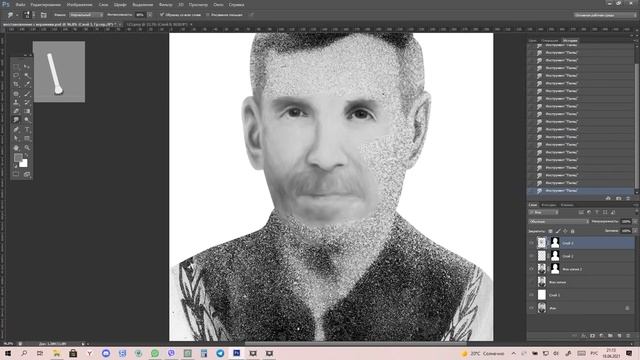Open the Окно menu
Screen dimensions: 640x360
click(218, 4)
